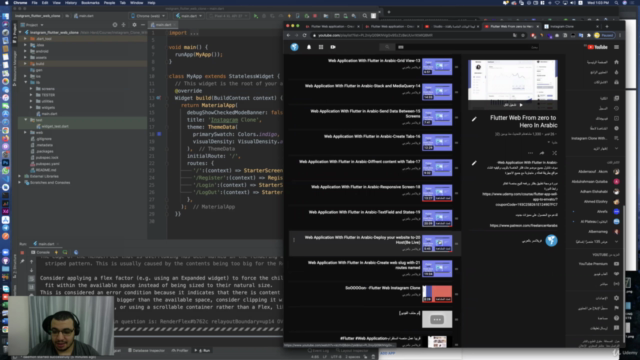Expand the assets folder in the project tree
The width and height of the screenshot is (640, 360).
pyautogui.click(x=26, y=58)
